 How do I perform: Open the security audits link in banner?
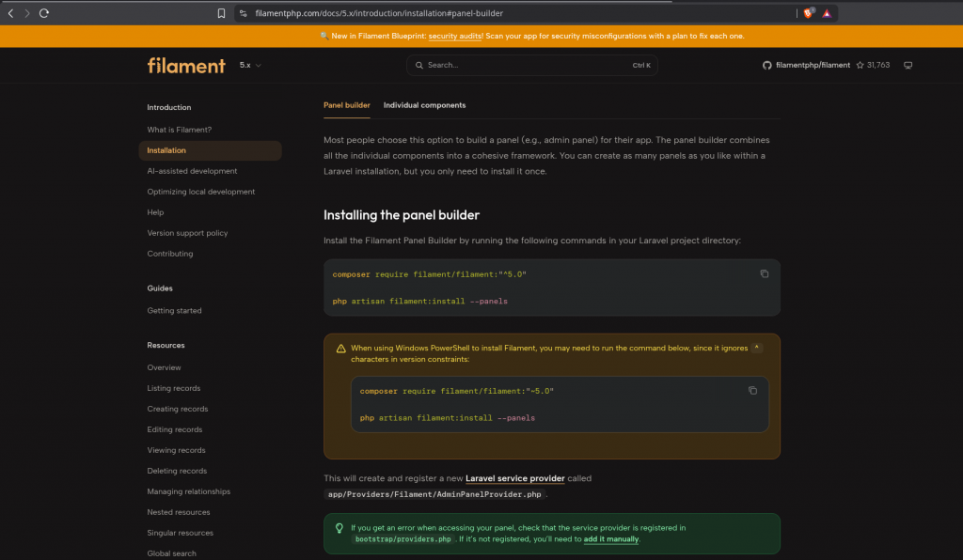click(455, 37)
